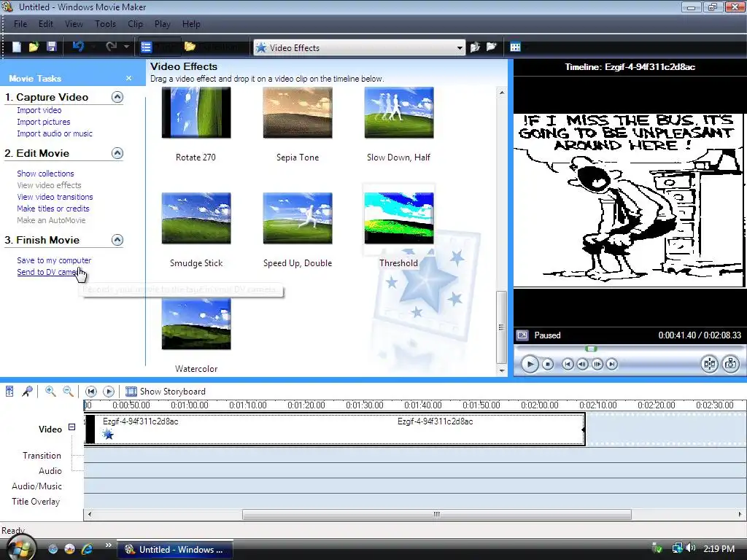
Task: Click the Redo arrow icon
Action: tap(112, 47)
